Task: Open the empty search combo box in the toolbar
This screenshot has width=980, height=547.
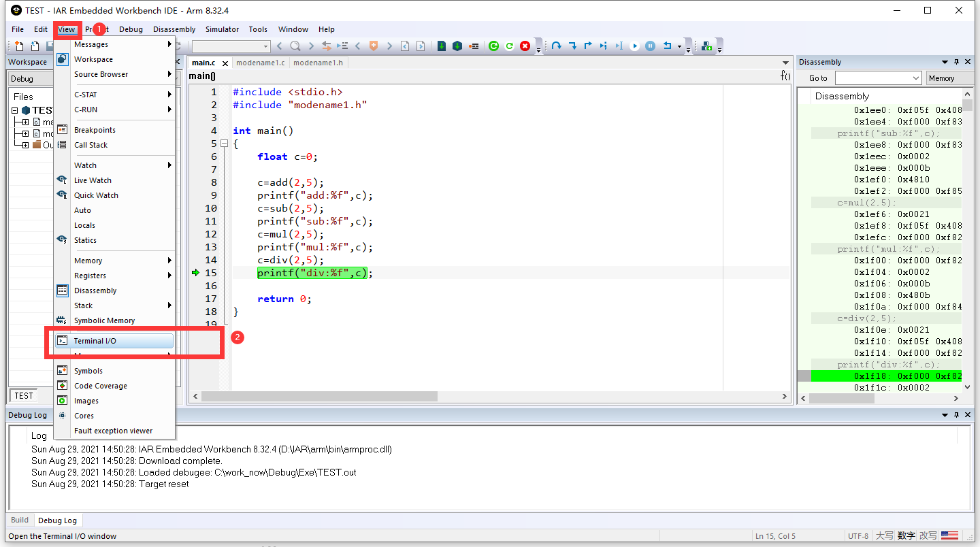Action: (x=231, y=46)
